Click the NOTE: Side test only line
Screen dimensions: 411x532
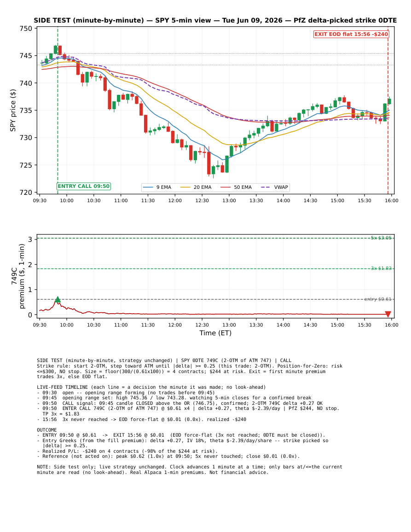(190, 469)
